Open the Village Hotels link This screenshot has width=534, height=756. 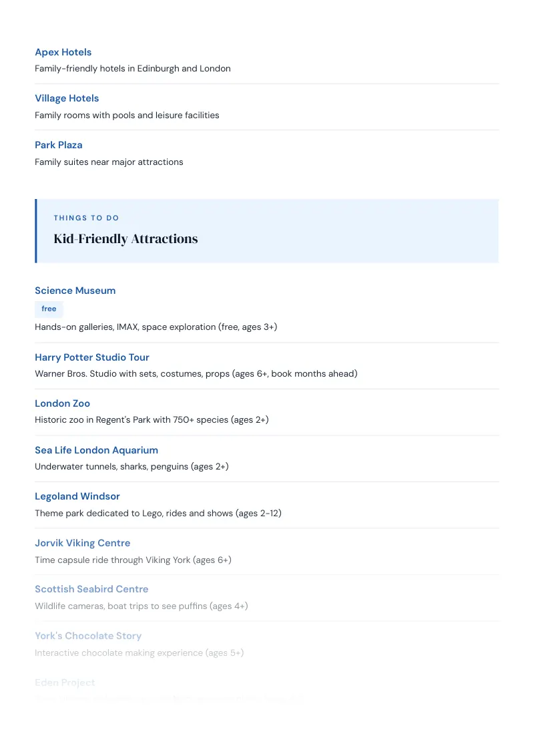point(67,98)
